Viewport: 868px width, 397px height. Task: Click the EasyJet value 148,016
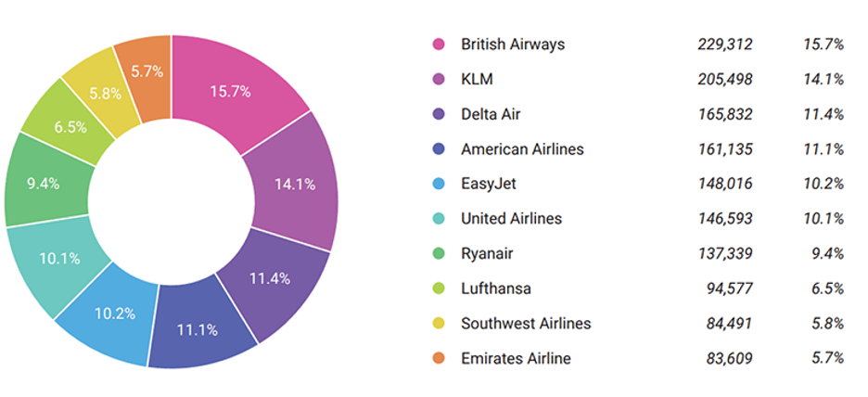(x=725, y=184)
